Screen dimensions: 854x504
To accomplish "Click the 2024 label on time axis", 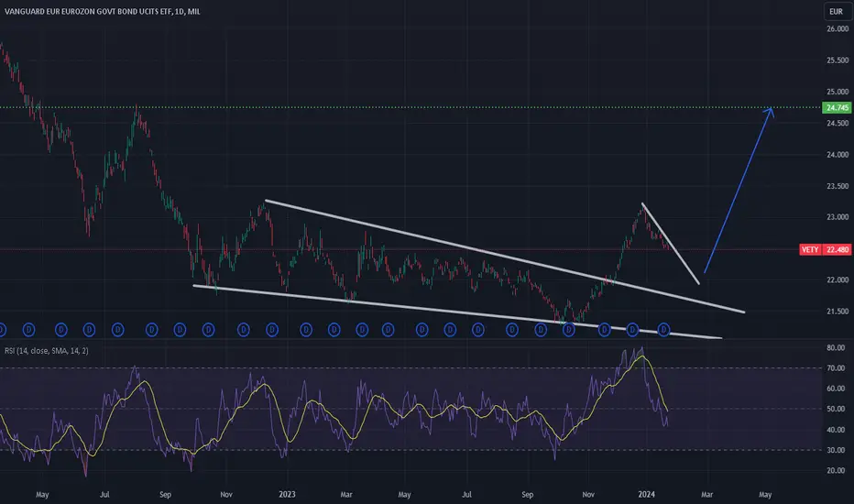I will (x=647, y=495).
